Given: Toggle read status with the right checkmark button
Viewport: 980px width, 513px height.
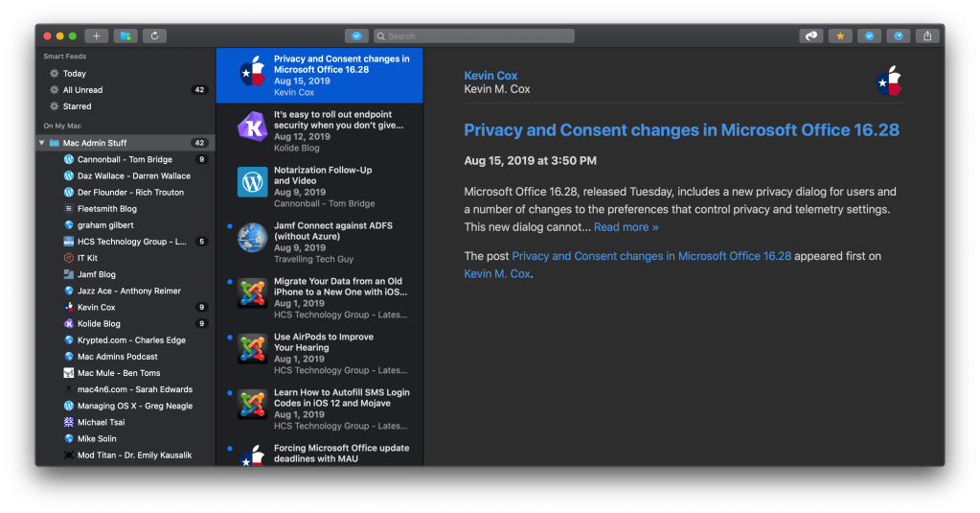Looking at the screenshot, I should (869, 36).
